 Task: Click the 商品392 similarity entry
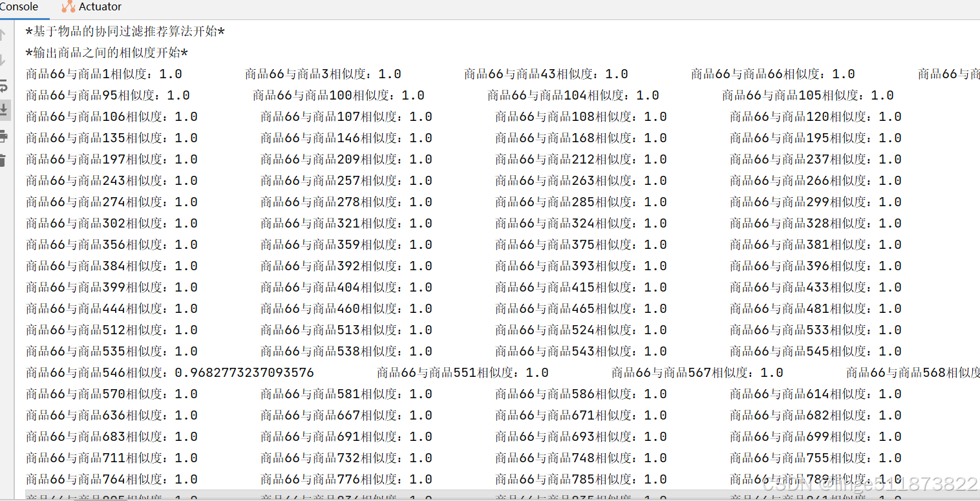[346, 266]
